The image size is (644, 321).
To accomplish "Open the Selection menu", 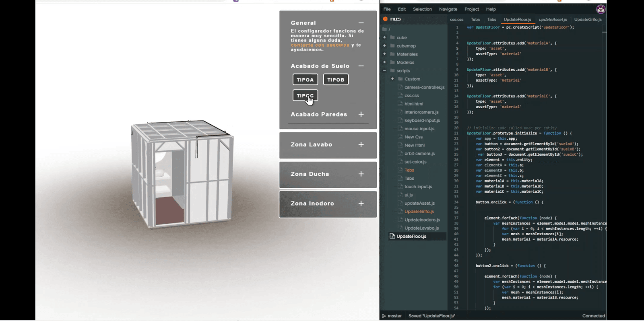I will click(x=422, y=9).
